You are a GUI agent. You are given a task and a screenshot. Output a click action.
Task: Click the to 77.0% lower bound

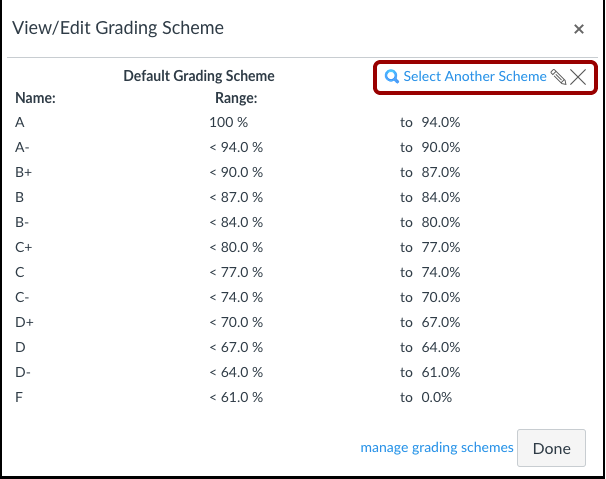coord(430,247)
